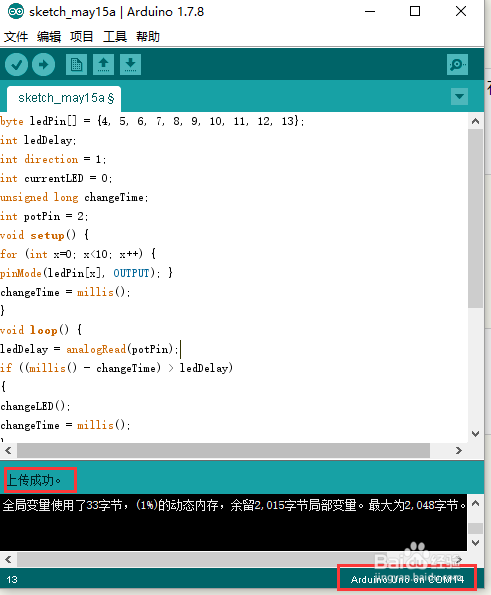Click editor vertical scrollbar up arrow
Image resolution: width=491 pixels, height=595 pixels.
click(475, 121)
